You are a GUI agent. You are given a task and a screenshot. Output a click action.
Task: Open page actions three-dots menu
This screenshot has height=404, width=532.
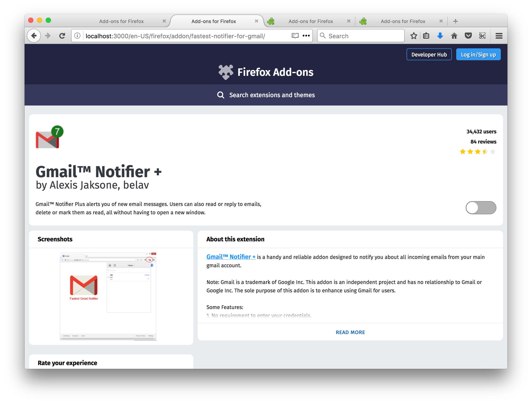(x=306, y=36)
